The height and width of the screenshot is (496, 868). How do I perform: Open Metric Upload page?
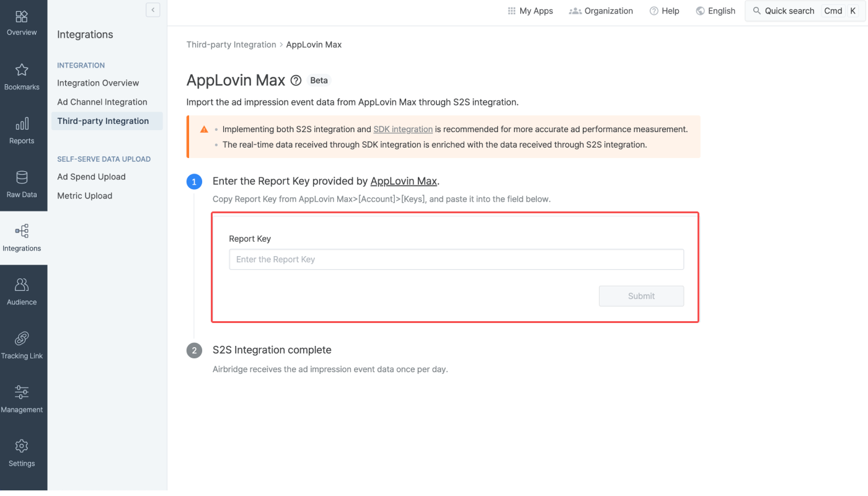click(84, 196)
